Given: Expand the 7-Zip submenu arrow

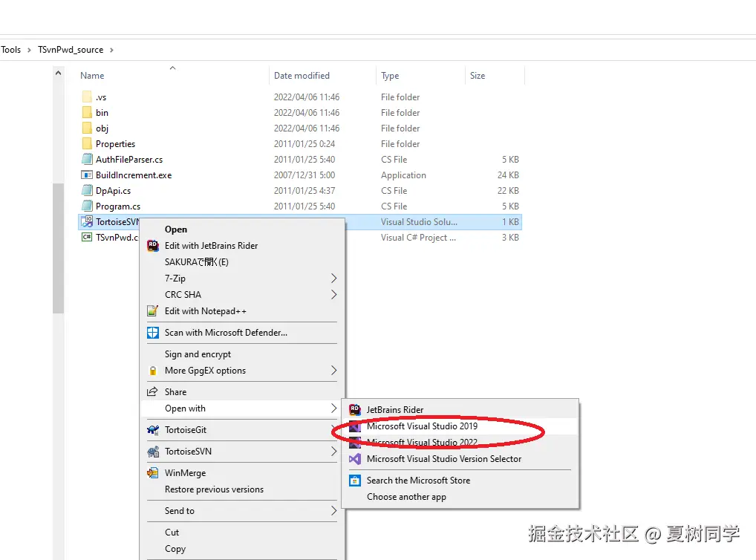Looking at the screenshot, I should (x=333, y=279).
